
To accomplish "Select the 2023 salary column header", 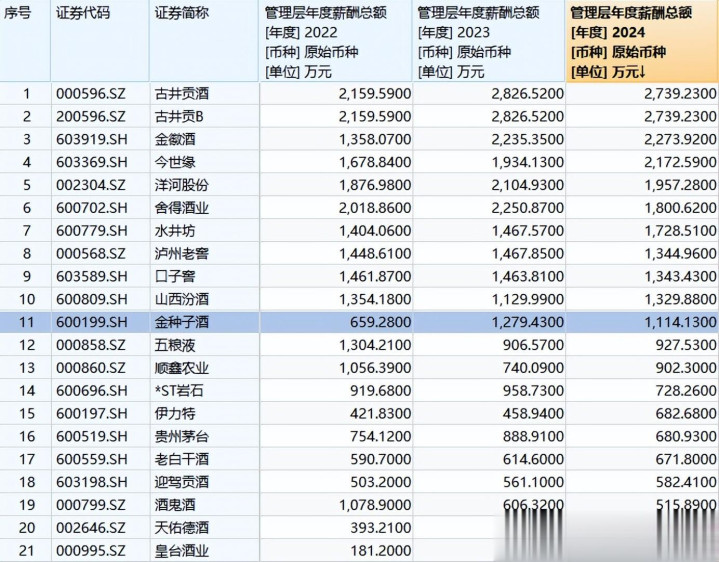I will pyautogui.click(x=489, y=41).
